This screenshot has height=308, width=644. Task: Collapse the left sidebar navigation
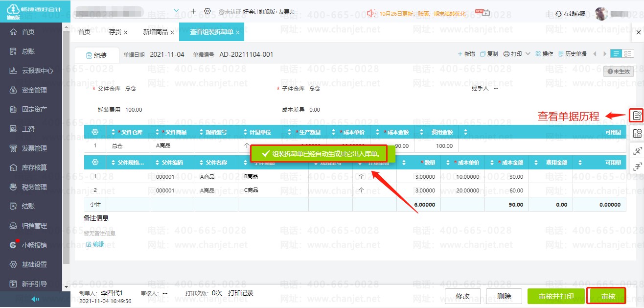(x=35, y=299)
